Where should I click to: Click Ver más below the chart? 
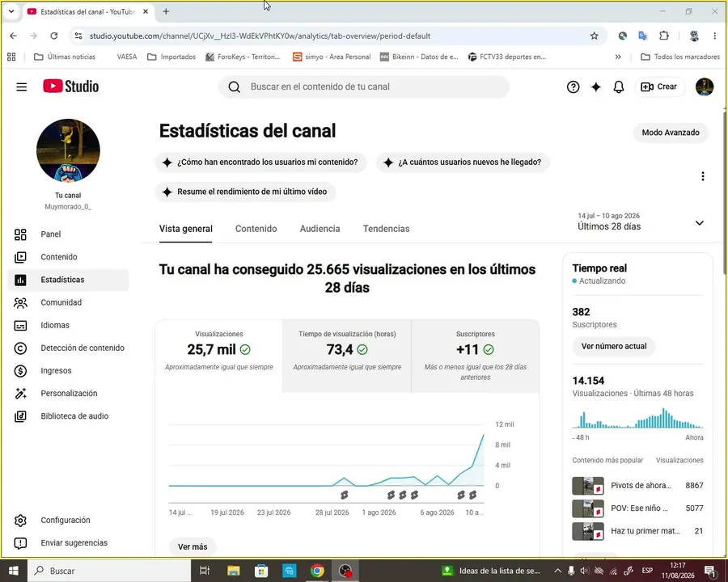click(x=193, y=546)
